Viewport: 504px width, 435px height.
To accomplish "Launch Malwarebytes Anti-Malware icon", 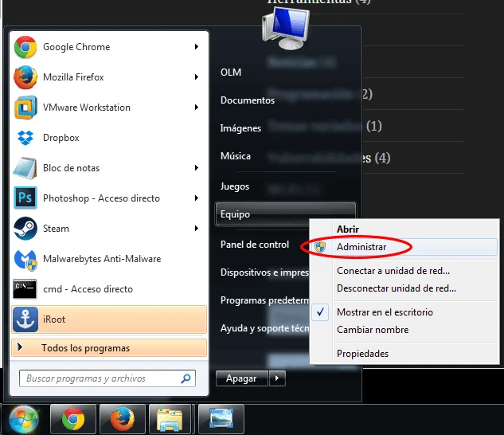I will [x=25, y=259].
